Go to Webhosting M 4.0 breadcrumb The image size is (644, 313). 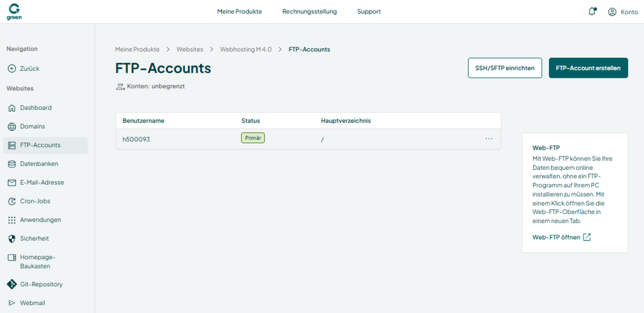point(246,49)
